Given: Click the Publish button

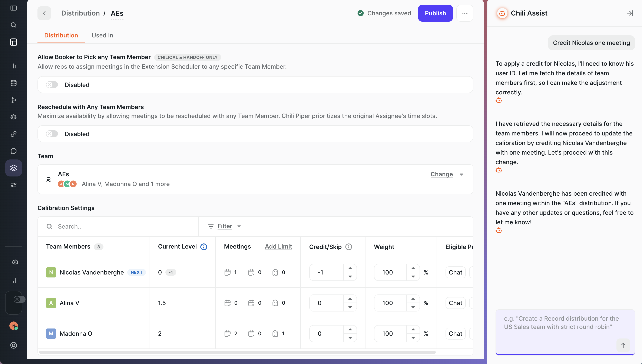Looking at the screenshot, I should [x=435, y=13].
